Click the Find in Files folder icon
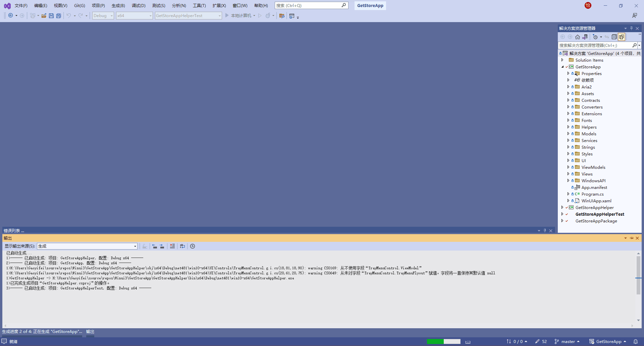The width and height of the screenshot is (644, 346). pyautogui.click(x=282, y=16)
